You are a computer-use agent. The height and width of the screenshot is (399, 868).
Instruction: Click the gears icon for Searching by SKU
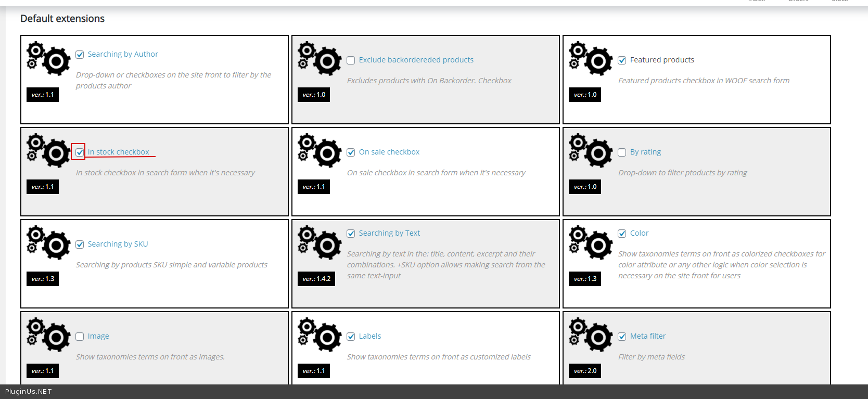click(48, 243)
